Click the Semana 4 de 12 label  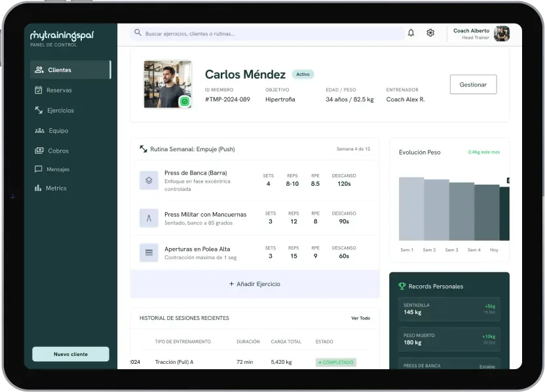point(353,149)
